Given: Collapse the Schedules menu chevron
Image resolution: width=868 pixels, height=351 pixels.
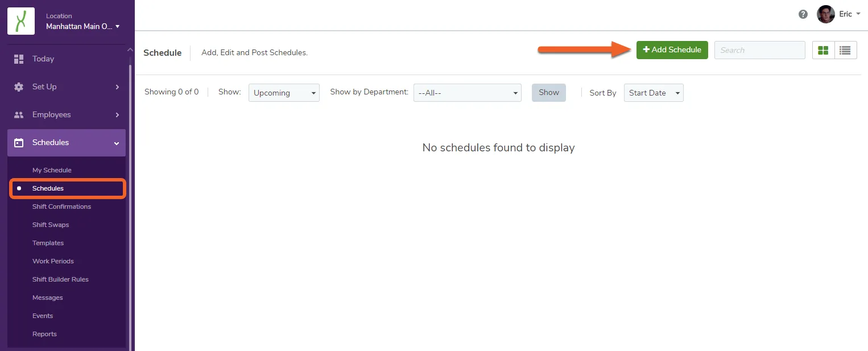Looking at the screenshot, I should 117,143.
